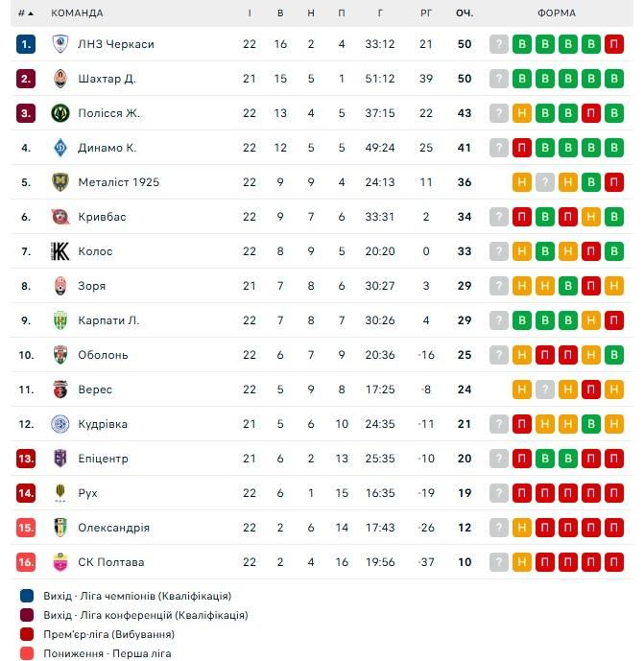Click the Шахтар Д. team crest

click(x=60, y=79)
